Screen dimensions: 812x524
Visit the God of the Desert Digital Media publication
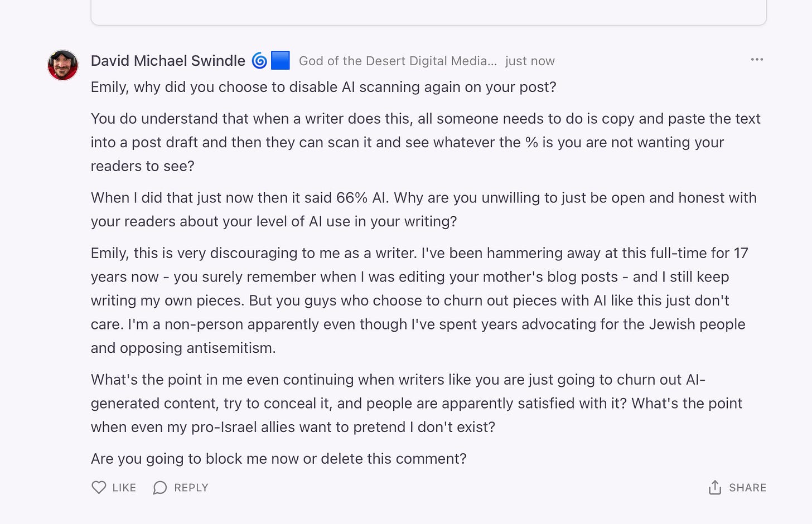[x=398, y=61]
